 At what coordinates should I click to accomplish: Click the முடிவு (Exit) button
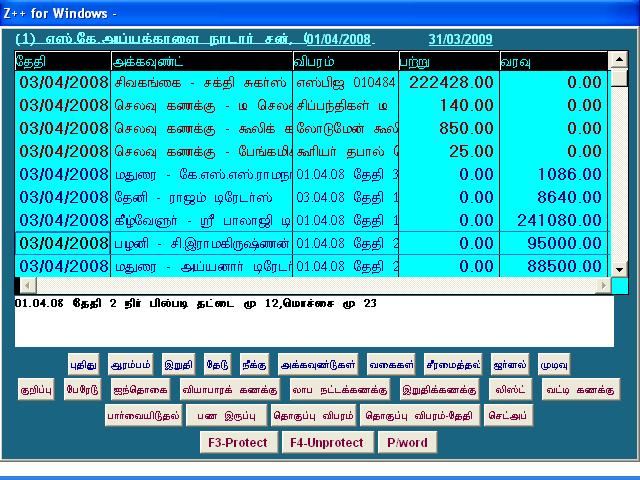[x=553, y=364]
